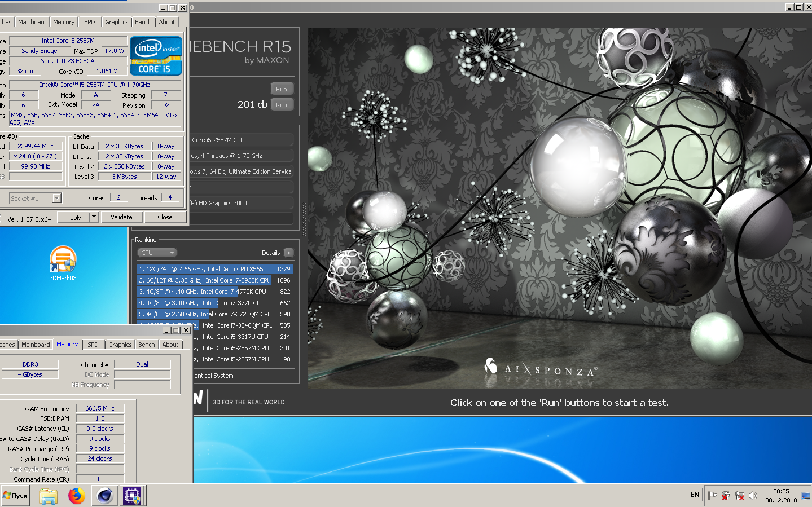812x507 pixels.
Task: Open the 3DMark03 desktop shortcut
Action: 63,263
